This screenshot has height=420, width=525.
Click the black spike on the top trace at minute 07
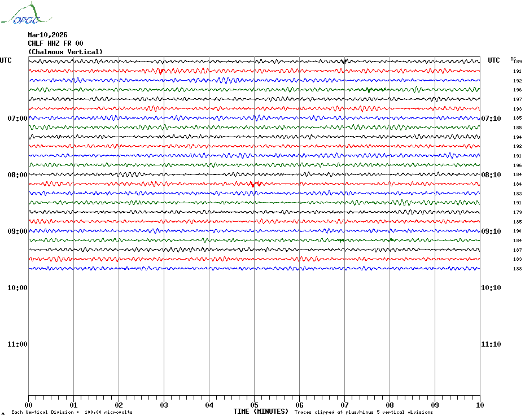click(x=344, y=62)
